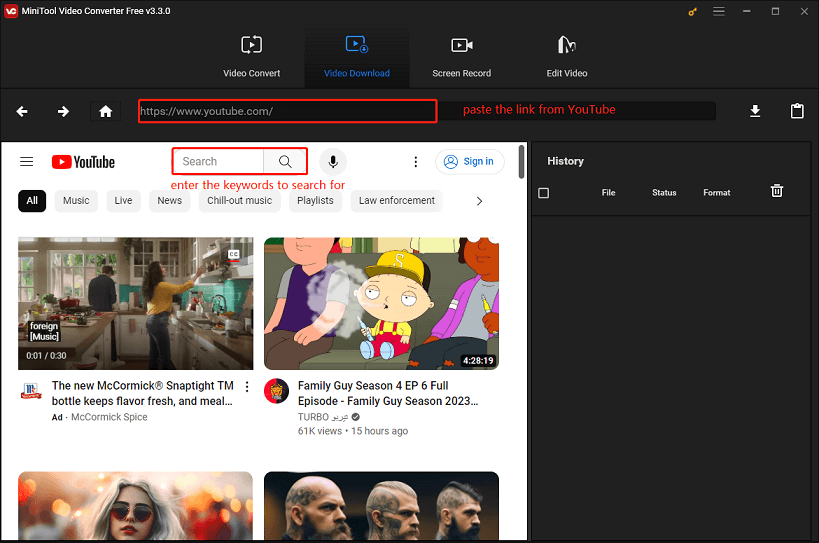Open the McCormick kitchen ad thumbnail
This screenshot has height=543, width=819.
[x=136, y=303]
